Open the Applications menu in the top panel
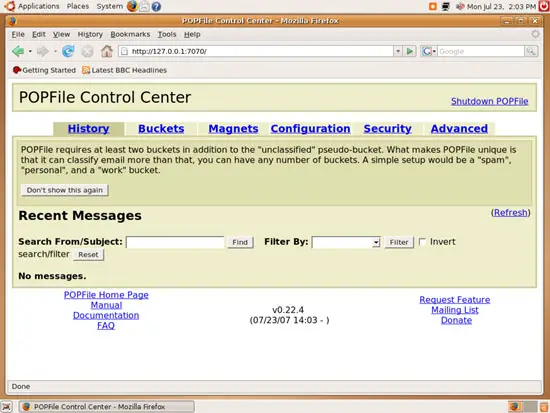Viewport: 550px width, 413px height. 39,6
